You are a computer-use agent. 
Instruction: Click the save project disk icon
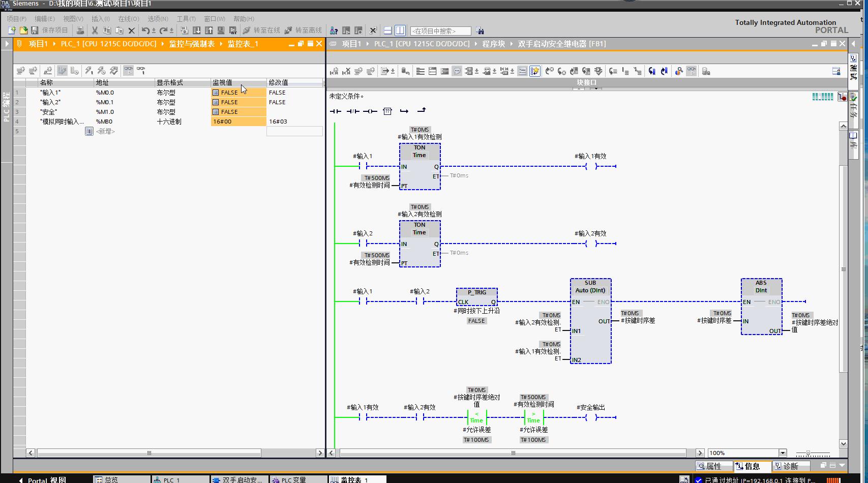(35, 31)
